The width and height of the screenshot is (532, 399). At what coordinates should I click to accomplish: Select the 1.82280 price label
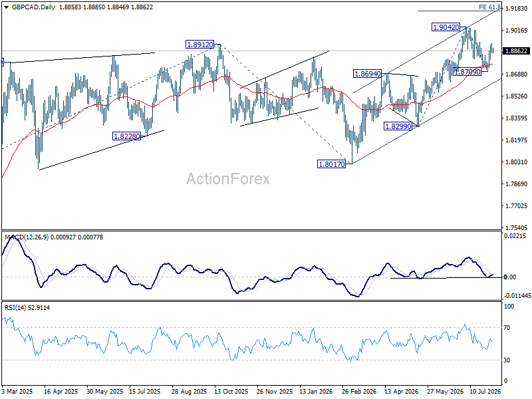point(126,136)
